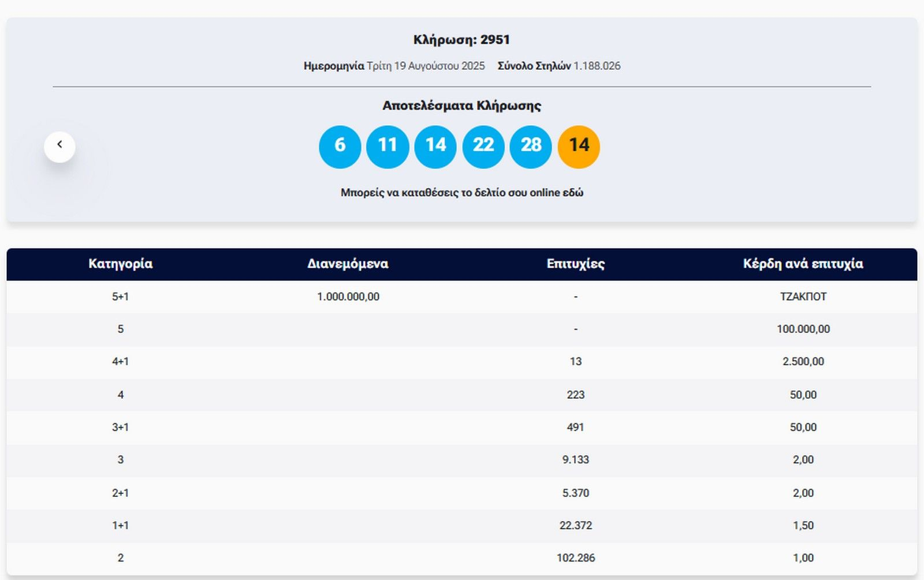Viewport: 924px width, 580px height.
Task: Click the blue ball number 28
Action: pos(531,147)
